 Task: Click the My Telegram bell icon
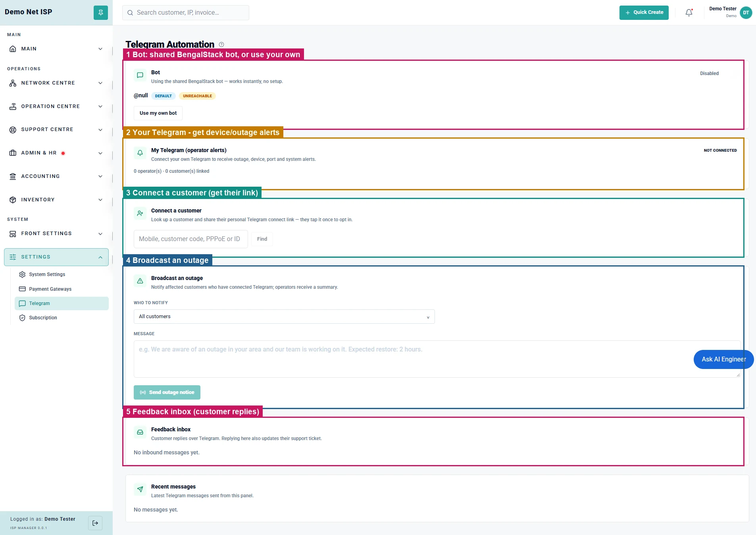(140, 153)
